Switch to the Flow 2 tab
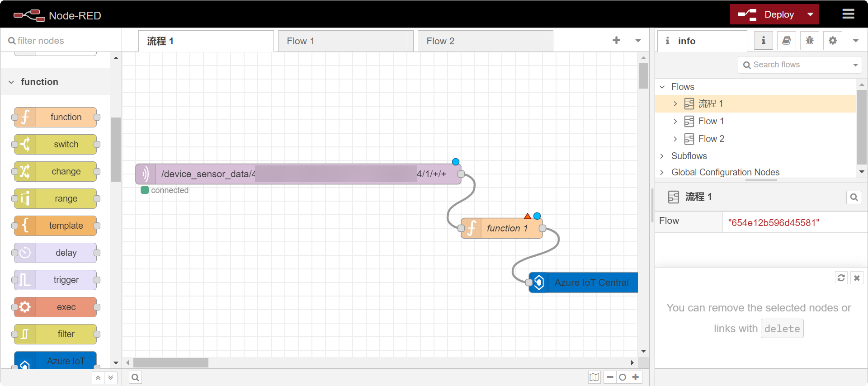This screenshot has width=868, height=386. pyautogui.click(x=485, y=41)
